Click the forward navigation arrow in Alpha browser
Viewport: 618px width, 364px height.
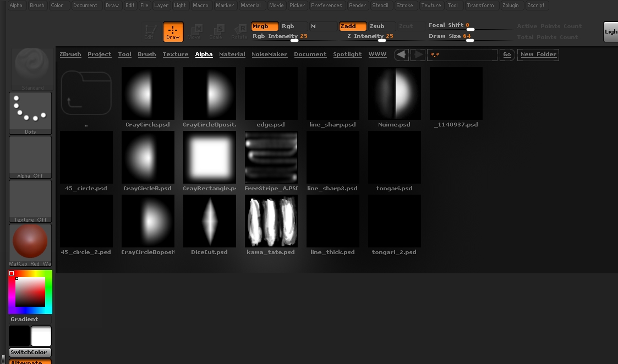(417, 54)
